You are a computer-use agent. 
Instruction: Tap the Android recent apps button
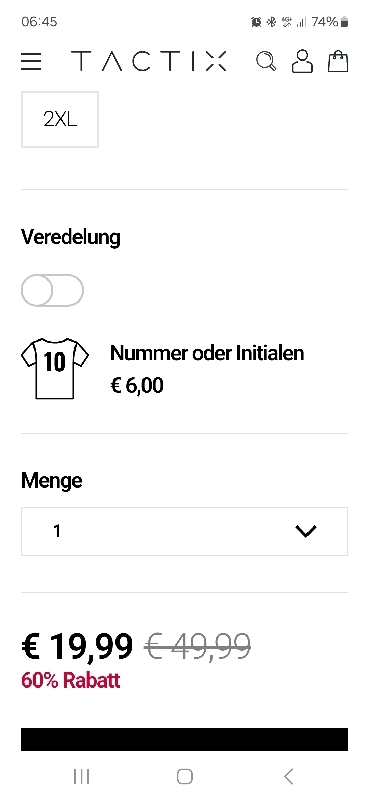82,777
